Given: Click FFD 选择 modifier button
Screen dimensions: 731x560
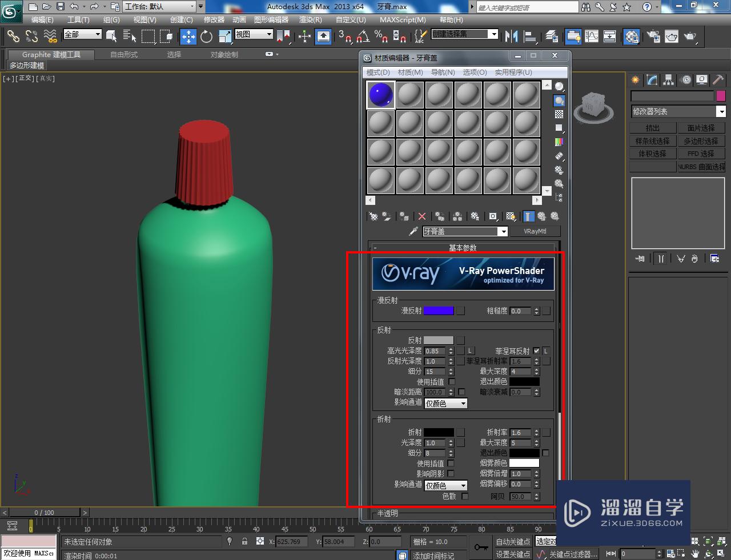Looking at the screenshot, I should [x=701, y=154].
